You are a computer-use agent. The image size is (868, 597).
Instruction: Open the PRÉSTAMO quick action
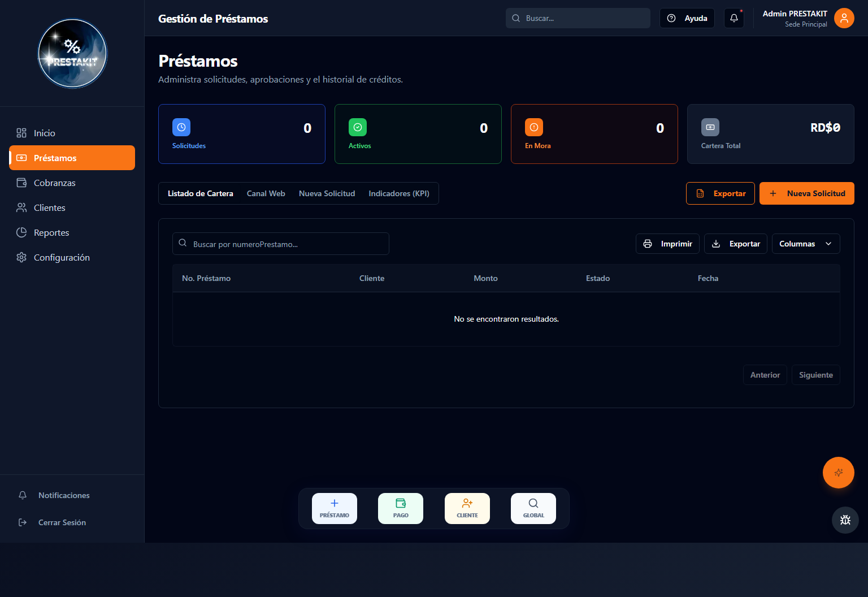(335, 508)
